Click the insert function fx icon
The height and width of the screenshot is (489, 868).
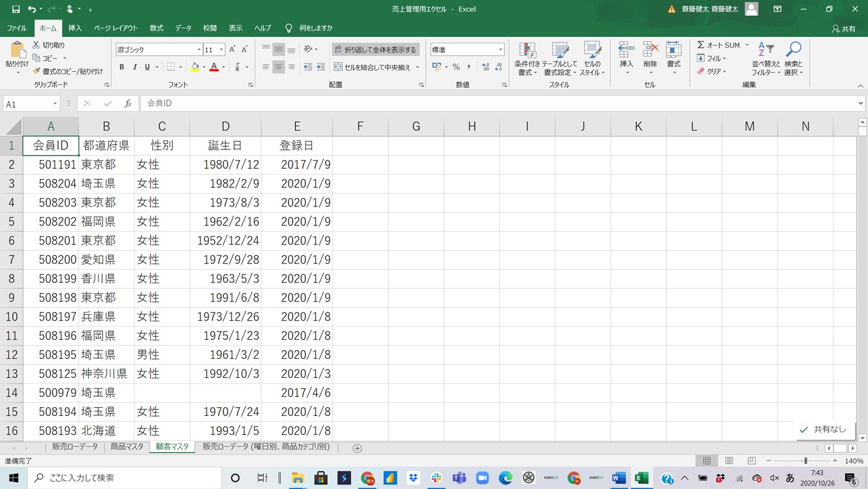point(128,104)
